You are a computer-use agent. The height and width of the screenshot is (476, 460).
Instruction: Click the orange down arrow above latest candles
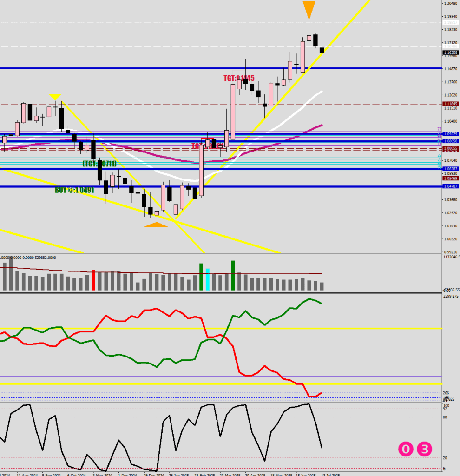pos(309,10)
